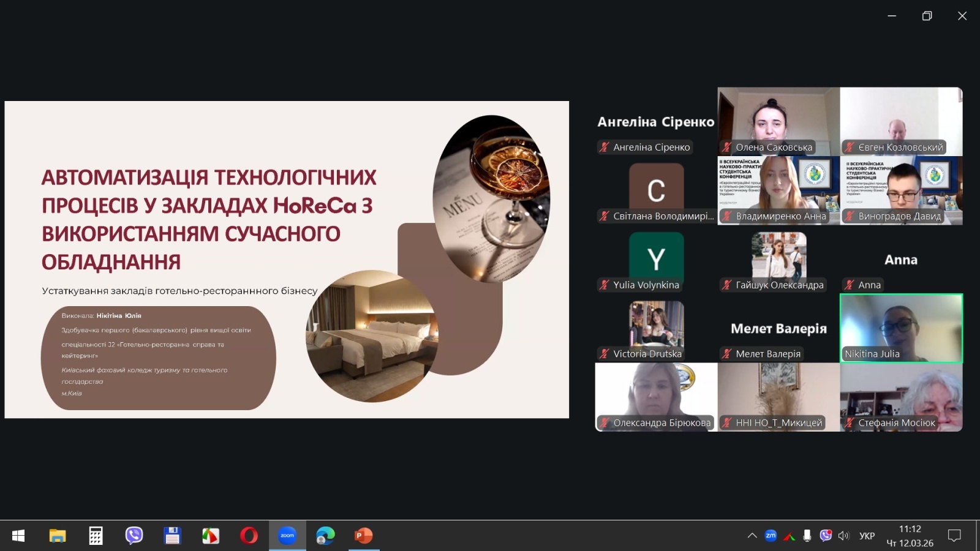Open the Calculator app in taskbar
980x551 pixels.
(x=96, y=536)
